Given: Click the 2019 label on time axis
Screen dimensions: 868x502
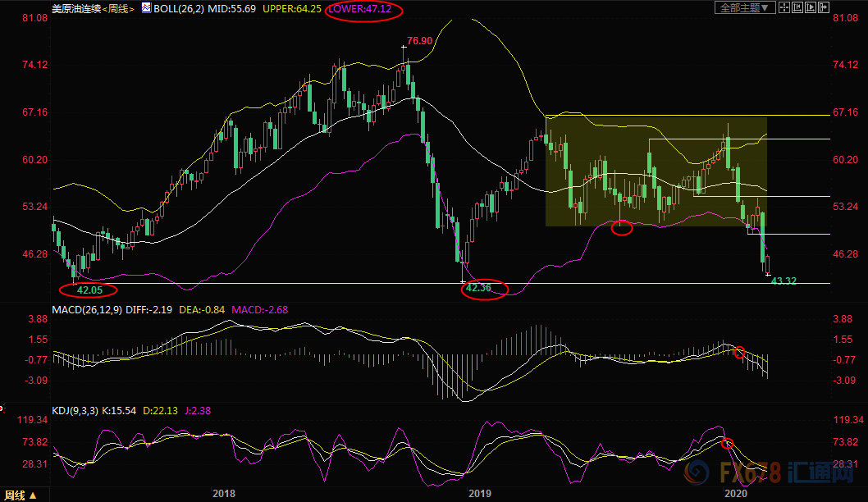Looking at the screenshot, I should click(479, 494).
